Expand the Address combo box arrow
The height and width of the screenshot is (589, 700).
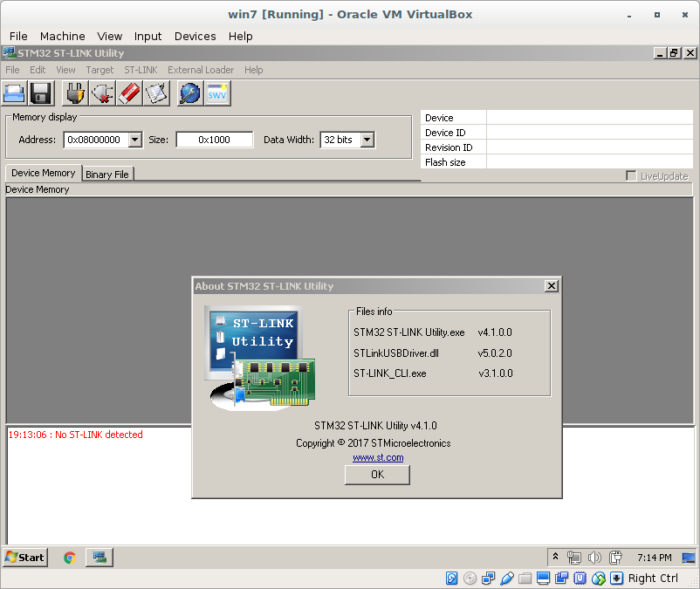point(134,140)
